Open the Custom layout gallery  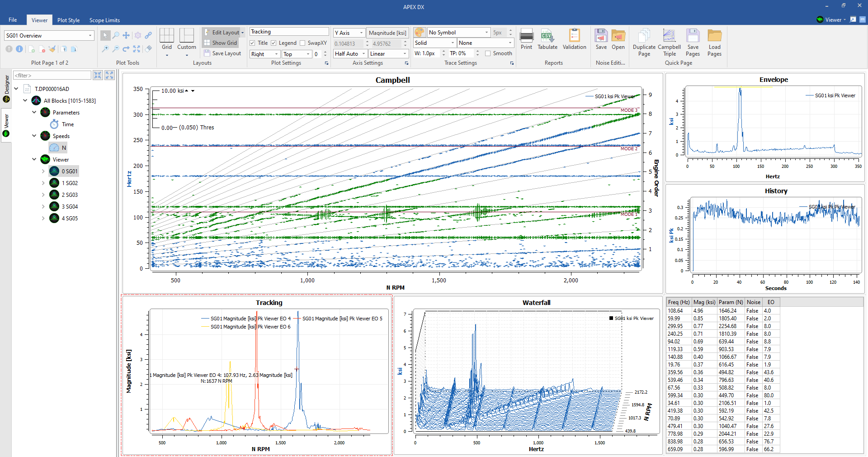pyautogui.click(x=187, y=43)
